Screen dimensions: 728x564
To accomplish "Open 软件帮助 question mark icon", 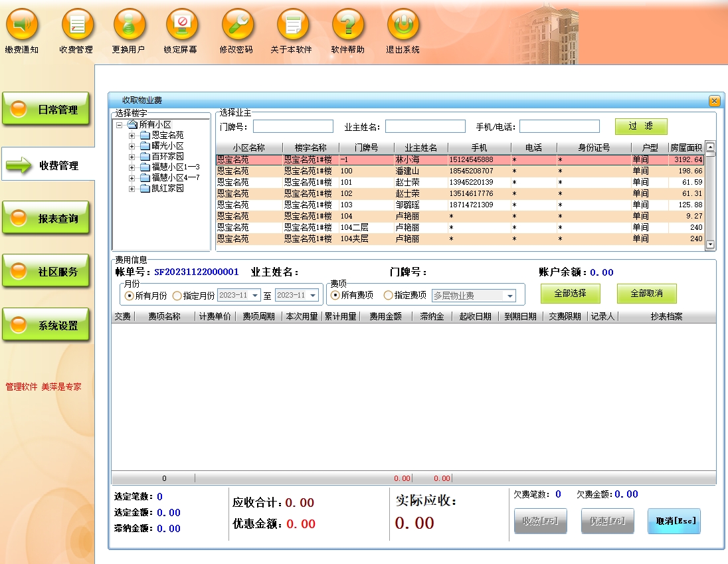I will tap(348, 26).
